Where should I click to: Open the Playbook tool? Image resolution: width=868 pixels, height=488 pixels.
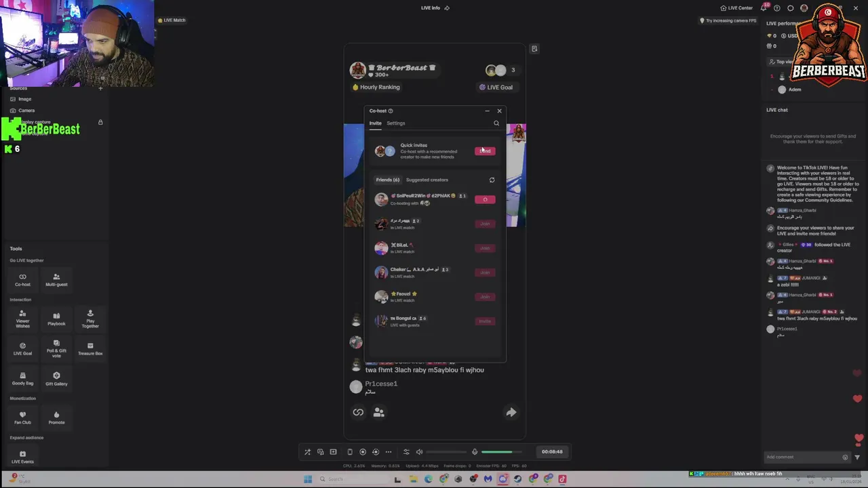[56, 319]
